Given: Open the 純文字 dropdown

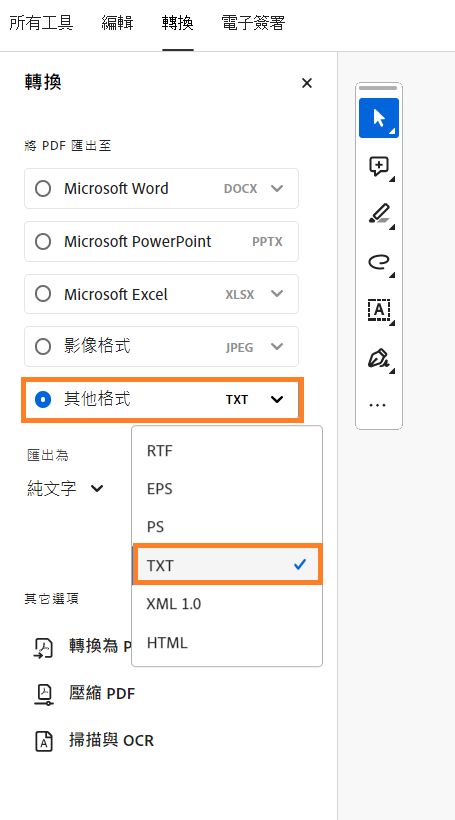Looking at the screenshot, I should coord(65,488).
